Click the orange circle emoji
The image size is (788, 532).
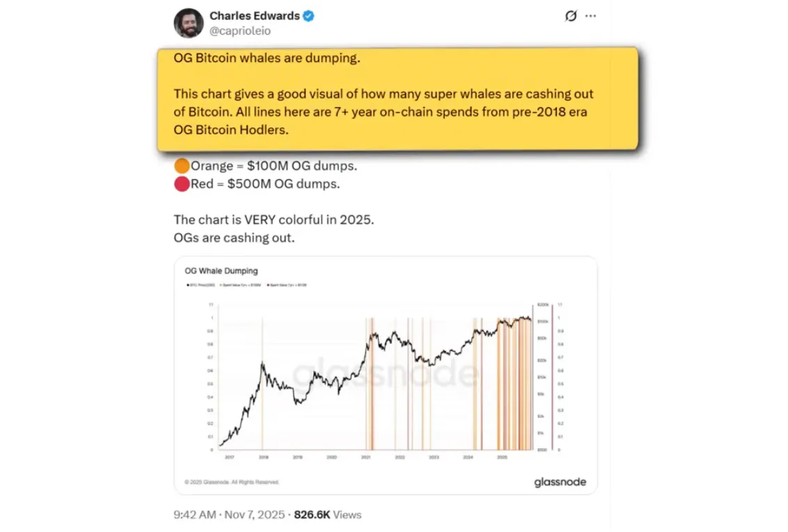[x=182, y=166]
